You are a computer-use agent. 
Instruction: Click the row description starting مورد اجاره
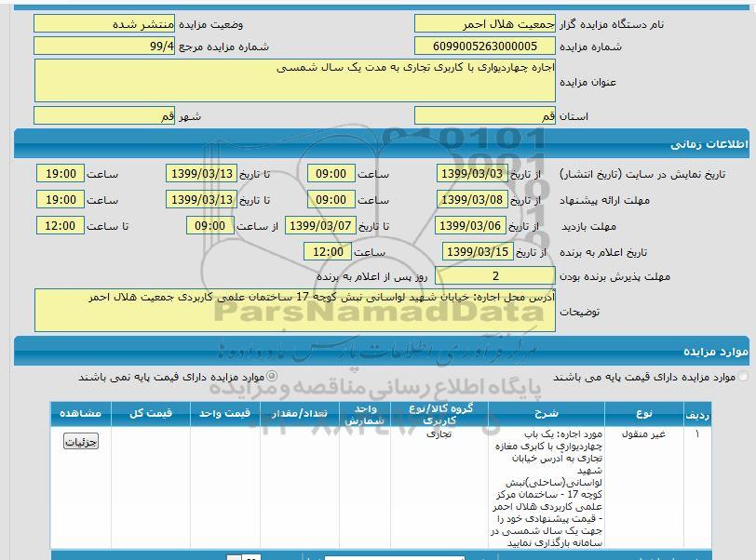(547, 488)
